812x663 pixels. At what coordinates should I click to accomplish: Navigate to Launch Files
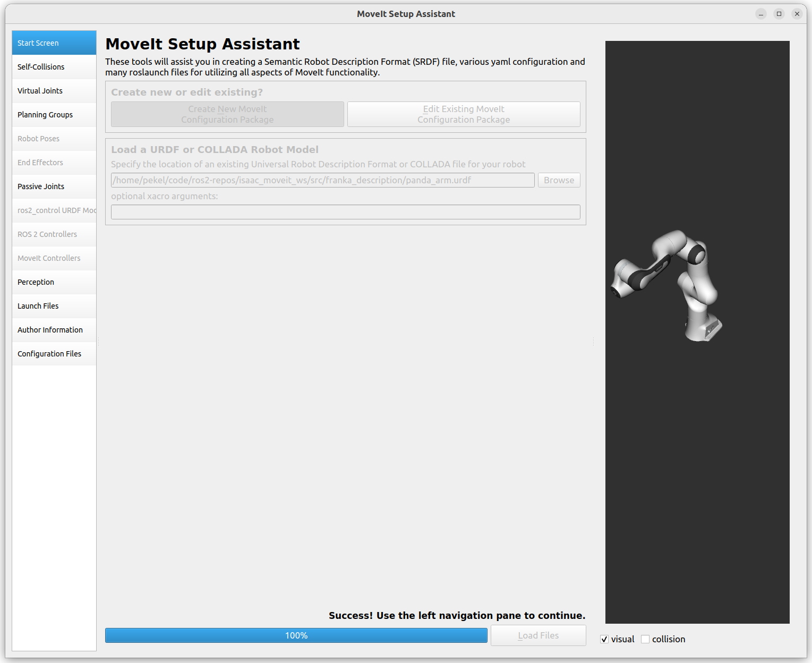pyautogui.click(x=54, y=306)
